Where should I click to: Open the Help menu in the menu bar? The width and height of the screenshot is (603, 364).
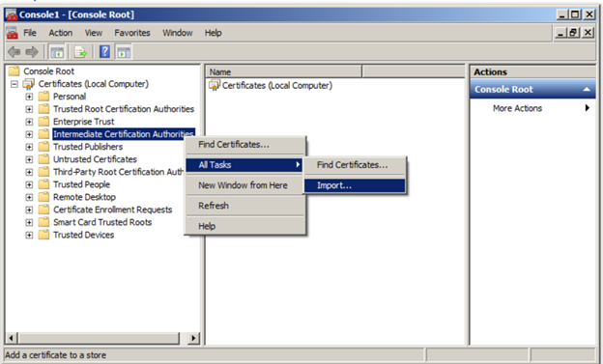click(213, 33)
